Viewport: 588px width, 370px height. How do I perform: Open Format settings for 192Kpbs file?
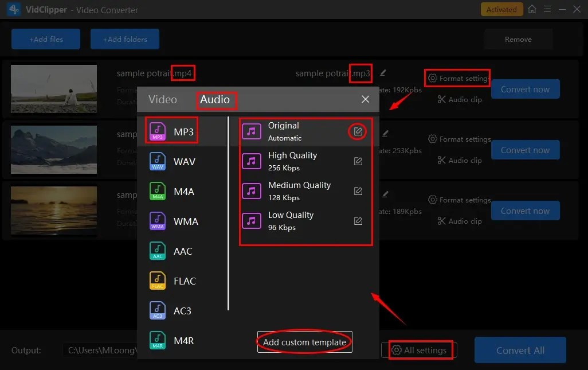coord(458,78)
